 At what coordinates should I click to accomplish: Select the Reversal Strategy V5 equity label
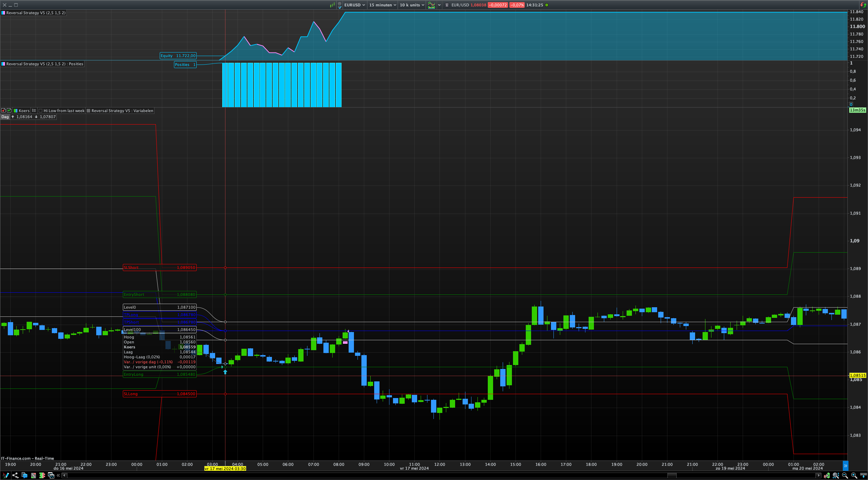coord(36,13)
